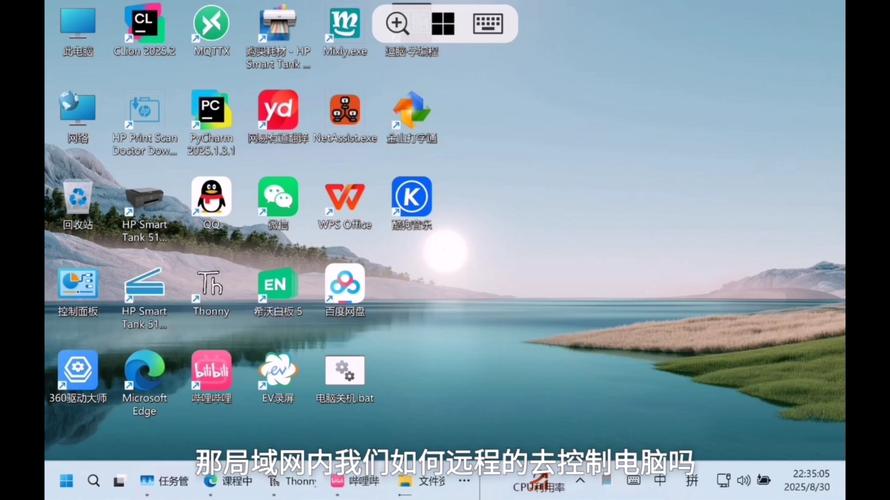This screenshot has height=500, width=890.
Task: Open the Recycle Bin (回收站)
Action: (x=77, y=197)
